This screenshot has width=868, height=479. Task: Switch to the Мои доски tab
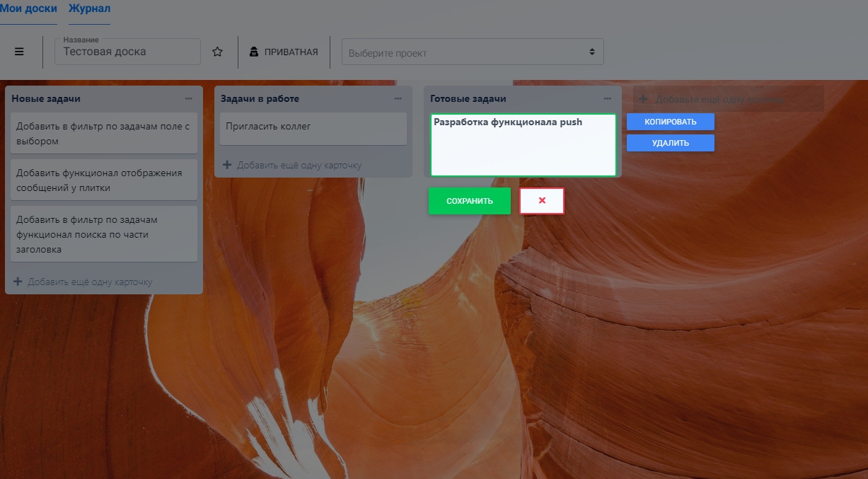(28, 9)
